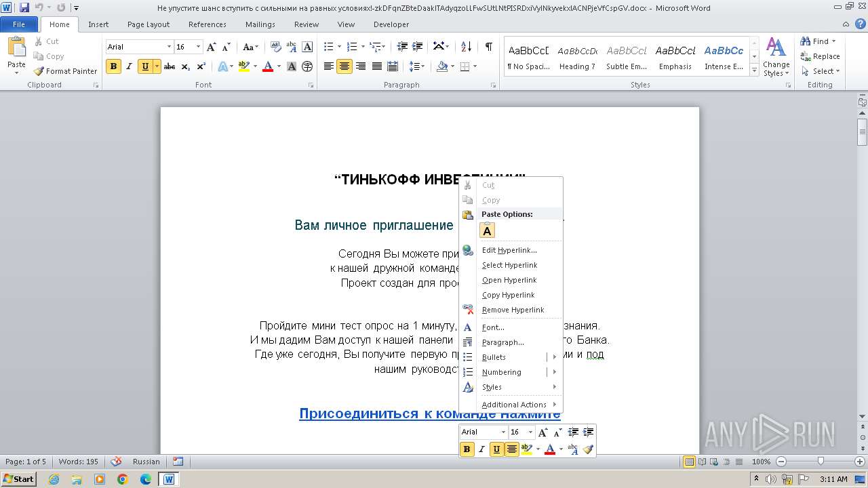Switch to the Page Layout tab
The width and height of the screenshot is (868, 488).
click(x=149, y=24)
